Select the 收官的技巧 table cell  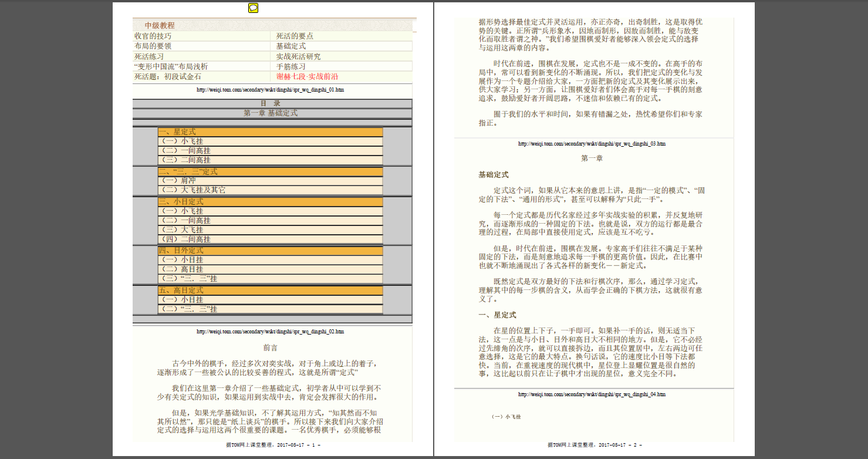pos(201,36)
